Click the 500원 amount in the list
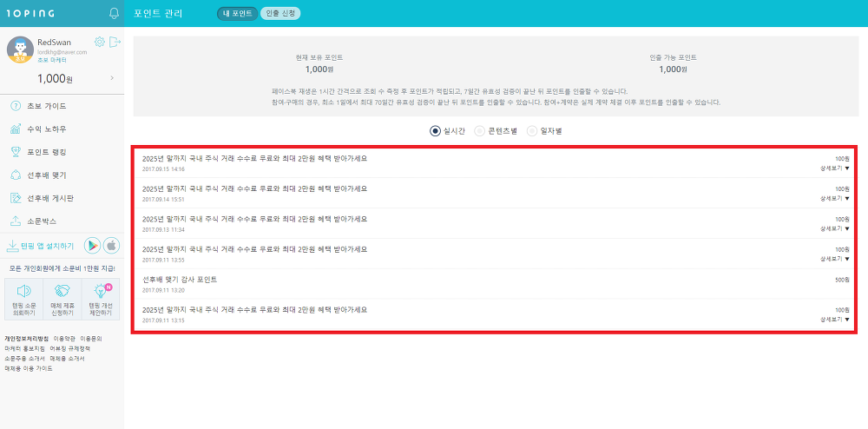Viewport: 868px width, 429px height. [841, 280]
